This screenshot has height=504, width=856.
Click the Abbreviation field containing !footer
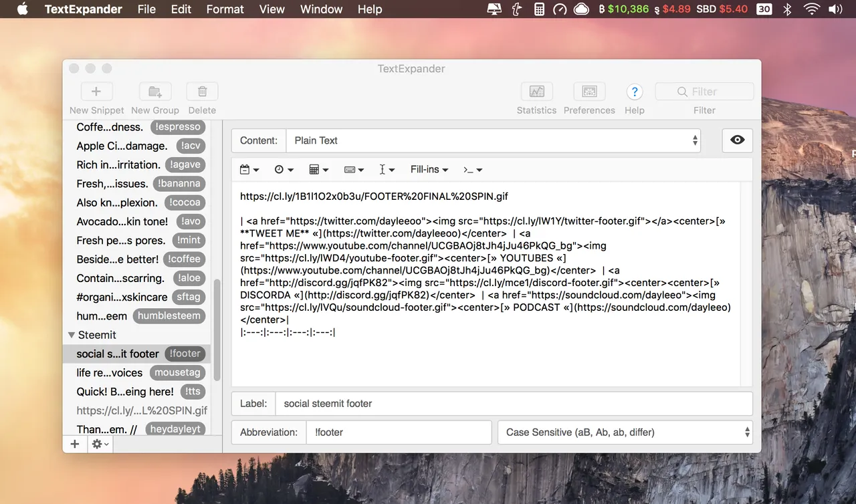399,432
